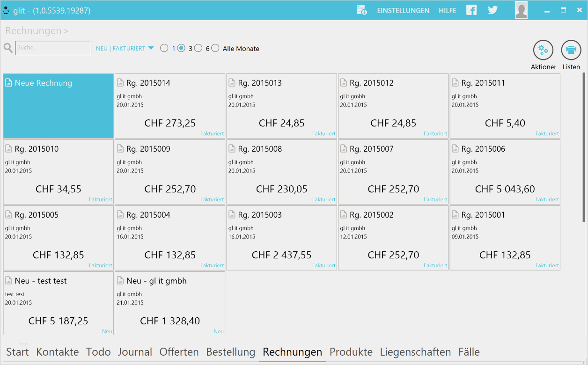
Task: Click the amount CHF 2 437,55
Action: (x=282, y=255)
